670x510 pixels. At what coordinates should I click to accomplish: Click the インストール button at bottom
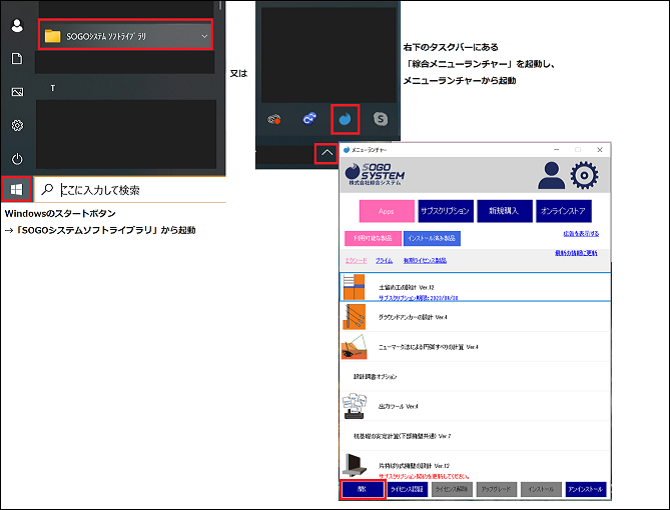541,489
